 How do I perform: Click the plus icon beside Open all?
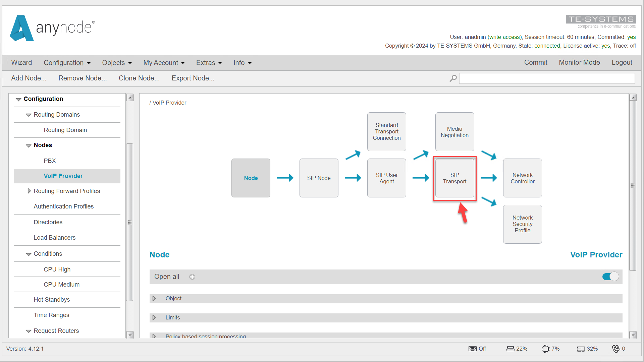192,277
